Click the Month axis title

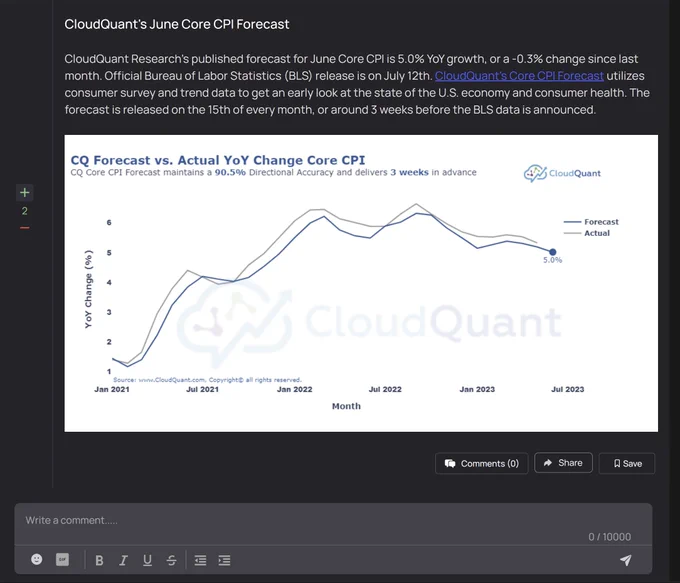346,406
